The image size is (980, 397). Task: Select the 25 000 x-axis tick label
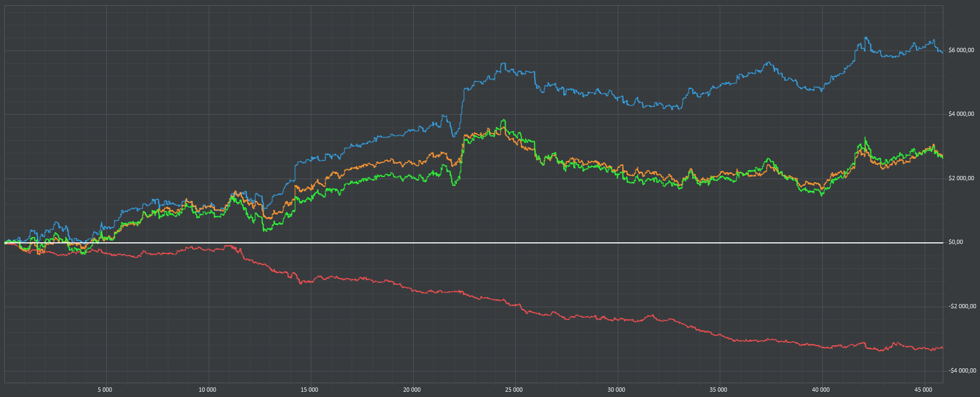(514, 390)
